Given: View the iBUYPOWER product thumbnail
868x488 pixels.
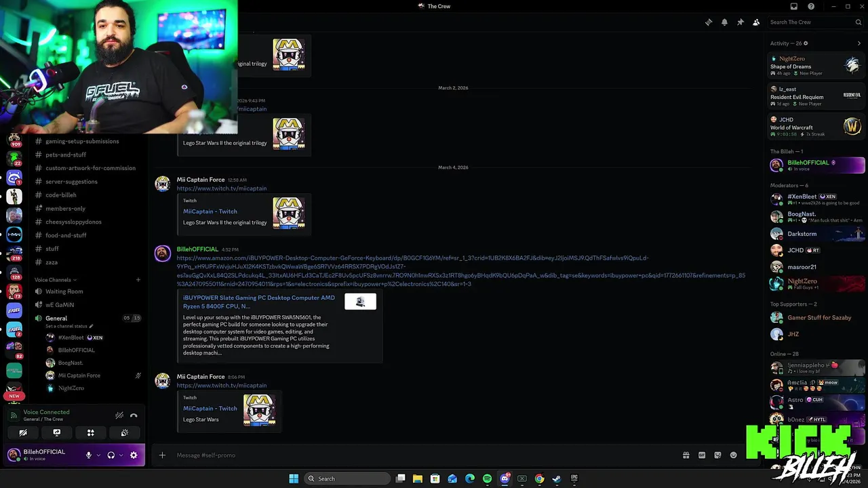Looking at the screenshot, I should coord(360,302).
